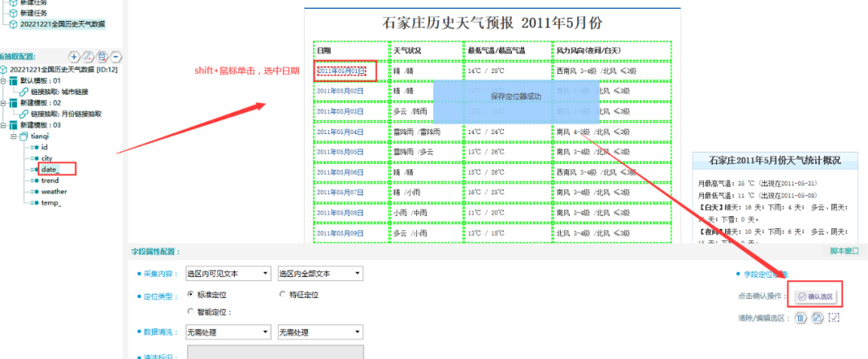Select 特征定位 radio button
Viewport: 868px width, 359px height.
pos(282,295)
